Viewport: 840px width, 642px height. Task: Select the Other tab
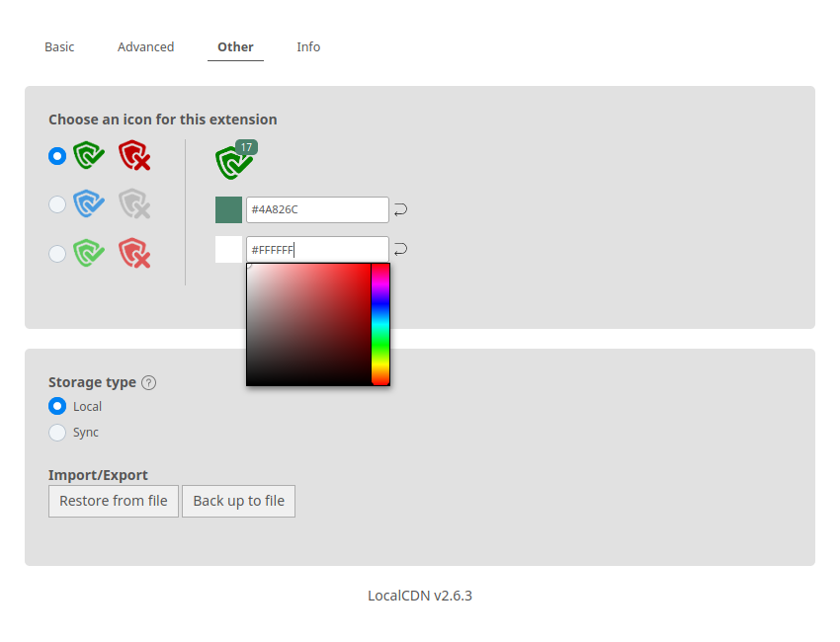pos(235,47)
